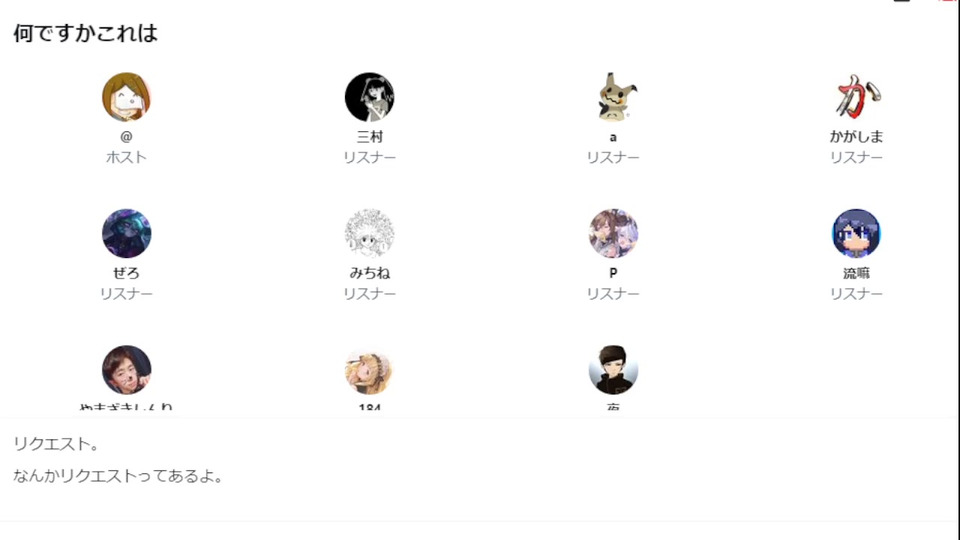960x540 pixels.
Task: Select the みちね name label
Action: pyautogui.click(x=369, y=273)
